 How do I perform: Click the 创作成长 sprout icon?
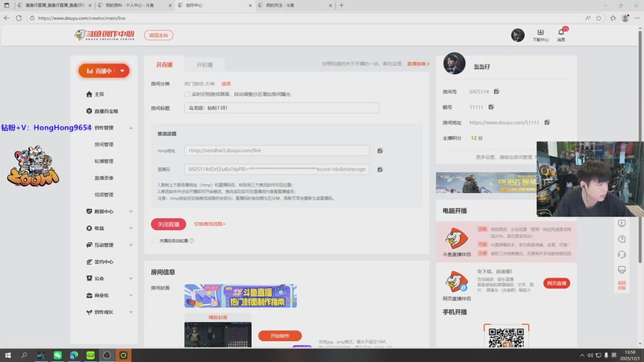click(89, 312)
